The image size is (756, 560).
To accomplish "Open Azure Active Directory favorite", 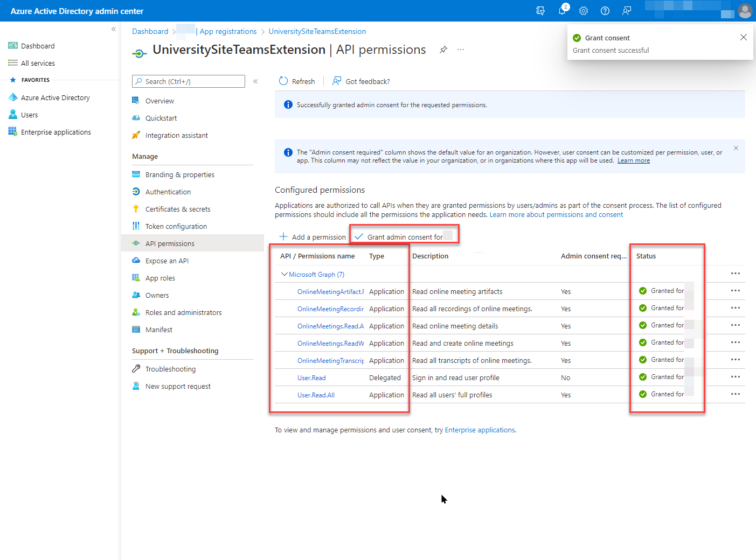I will [x=49, y=97].
